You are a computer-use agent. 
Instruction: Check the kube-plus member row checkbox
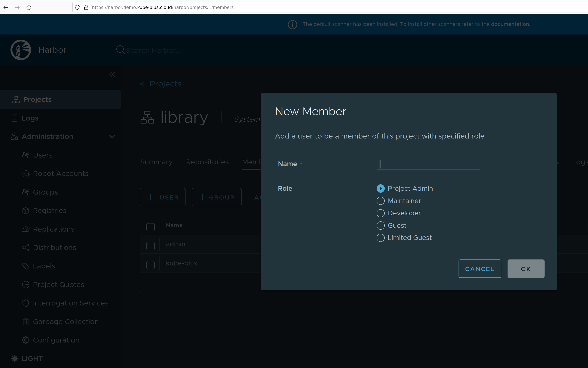150,265
